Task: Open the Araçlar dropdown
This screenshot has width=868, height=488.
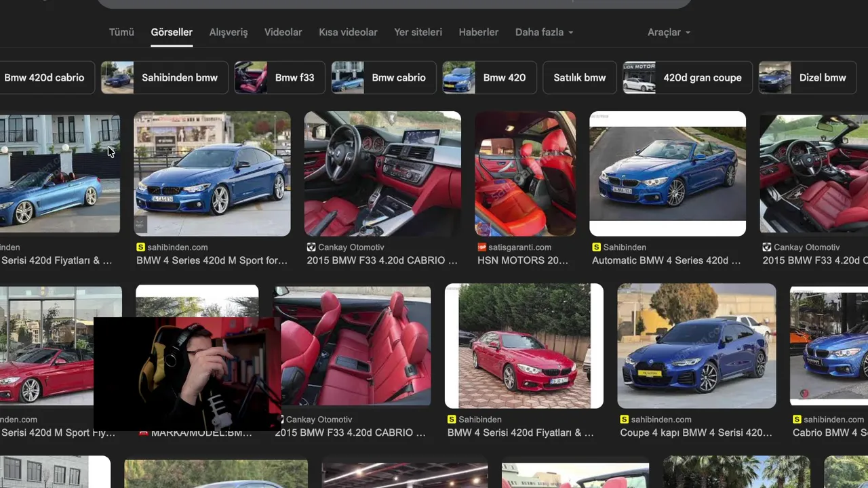Action: point(669,32)
